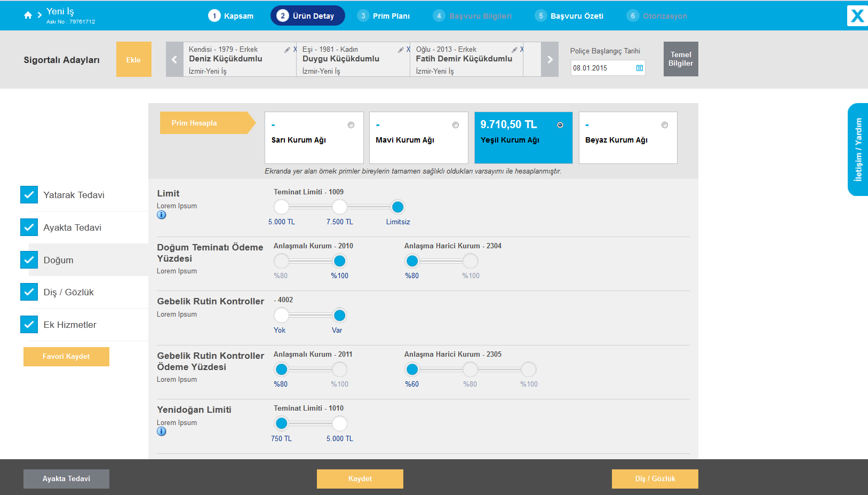Toggle Doğum checkbox
Viewport: 868px width, 495px height.
29,260
